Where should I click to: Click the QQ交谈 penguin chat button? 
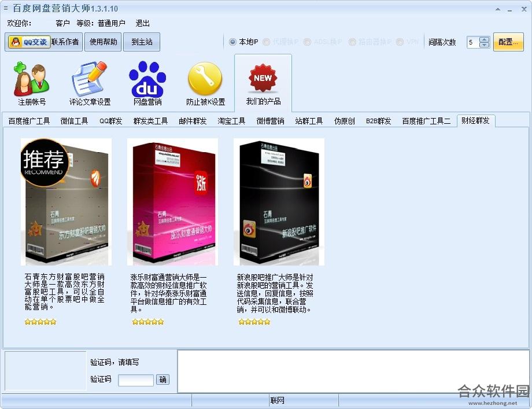[x=29, y=42]
